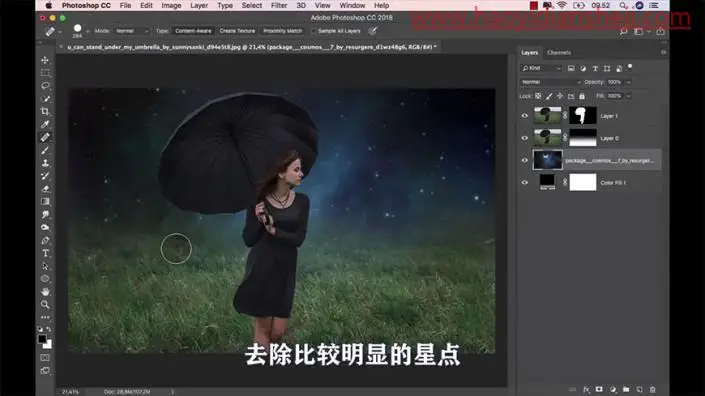
Task: Hide Layer 1 visibility eye
Action: [x=525, y=116]
